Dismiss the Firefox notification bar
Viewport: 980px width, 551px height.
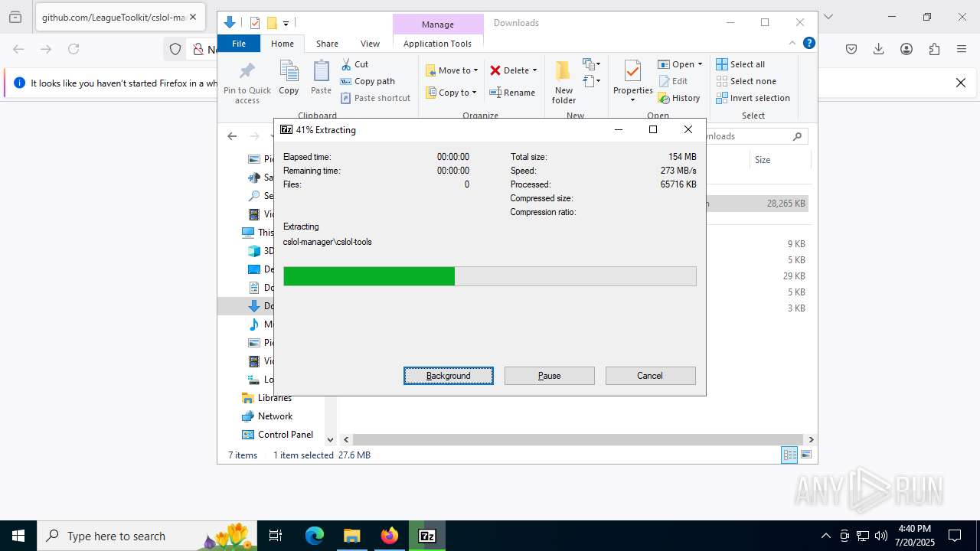click(961, 83)
